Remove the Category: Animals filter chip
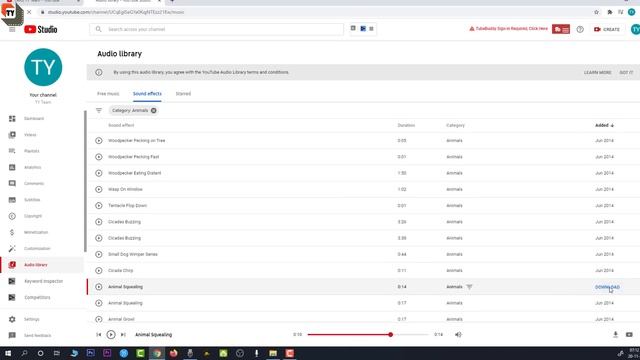Image resolution: width=640 pixels, height=360 pixels. pos(153,111)
